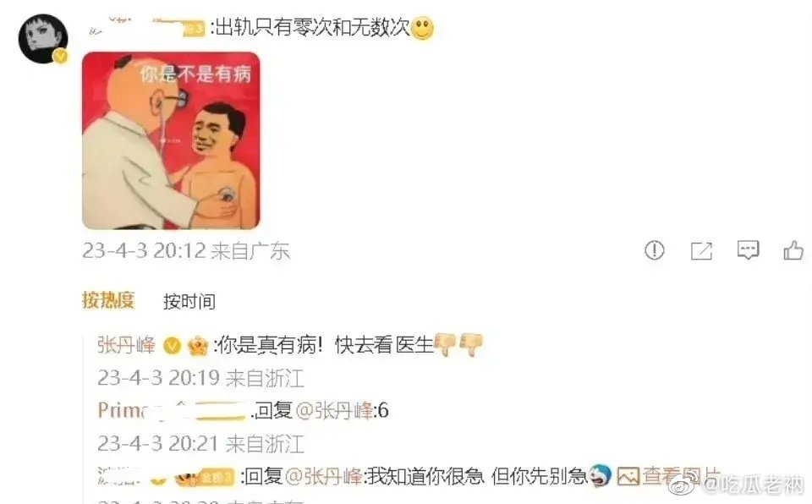Like the post with thumbs-up icon
Viewport: 812px width, 504px height.
pyautogui.click(x=793, y=250)
